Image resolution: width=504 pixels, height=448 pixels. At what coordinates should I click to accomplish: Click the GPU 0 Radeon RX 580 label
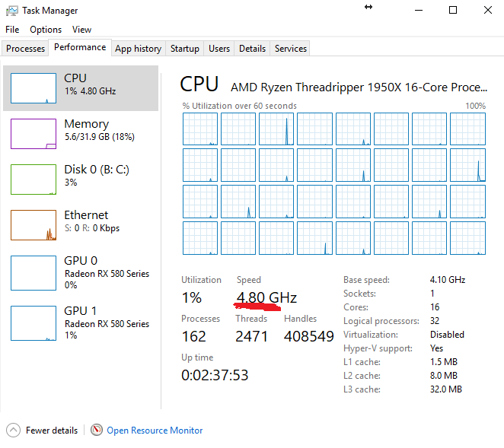107,274
